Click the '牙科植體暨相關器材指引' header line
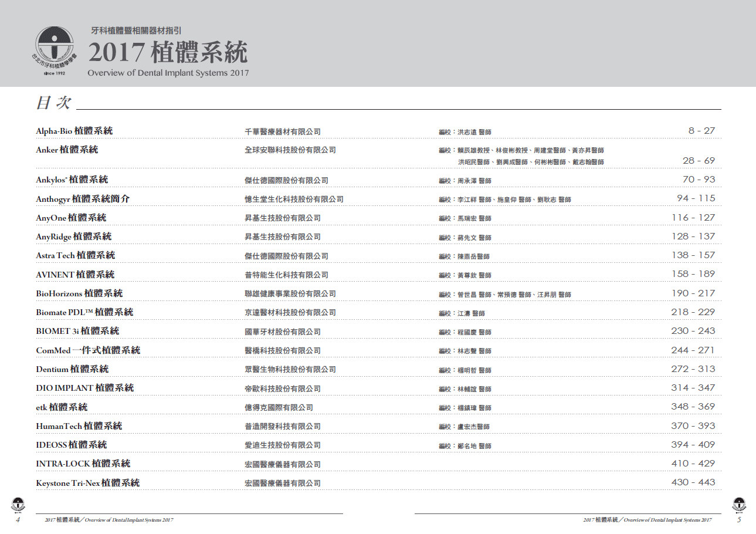This screenshot has height=534, width=756. pos(136,30)
